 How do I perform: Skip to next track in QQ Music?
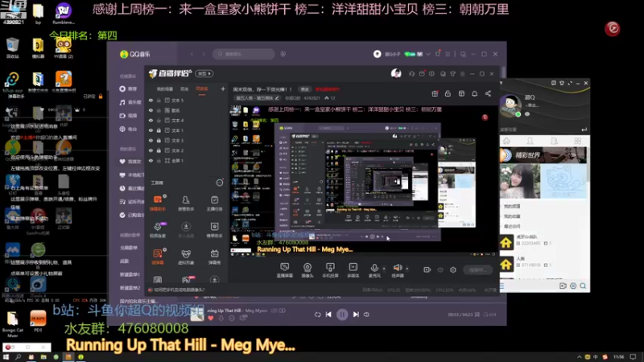click(x=356, y=315)
